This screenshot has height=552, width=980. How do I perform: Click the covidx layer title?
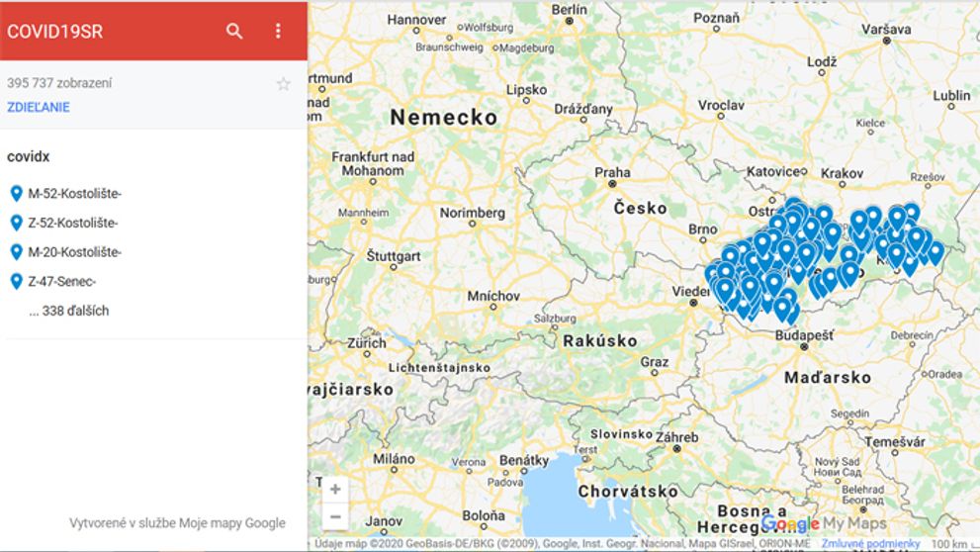click(x=28, y=156)
